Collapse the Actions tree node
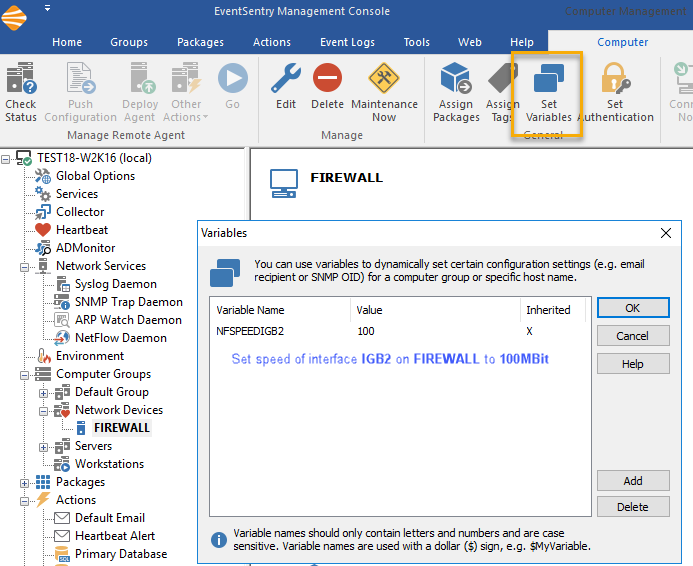This screenshot has height=566, width=693. pyautogui.click(x=24, y=501)
